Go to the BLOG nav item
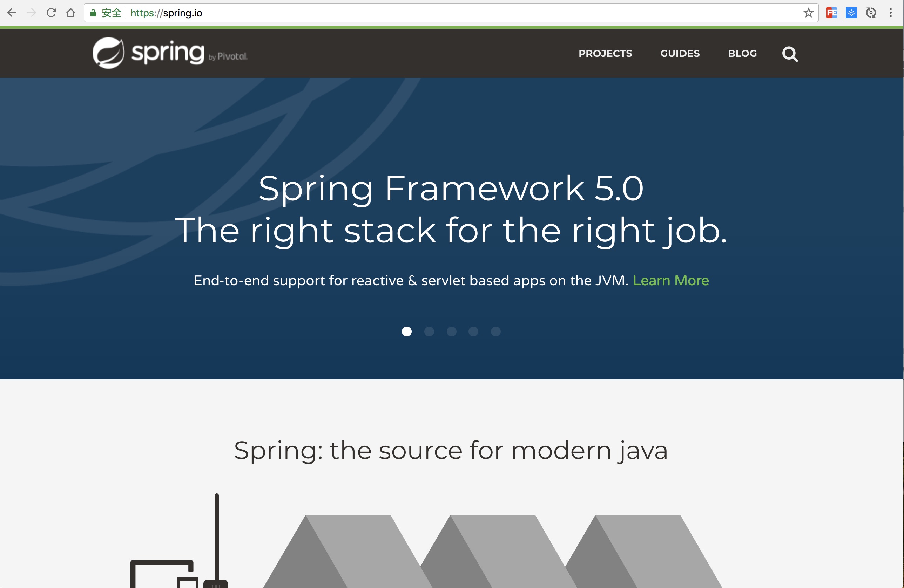The width and height of the screenshot is (904, 588). coord(742,54)
